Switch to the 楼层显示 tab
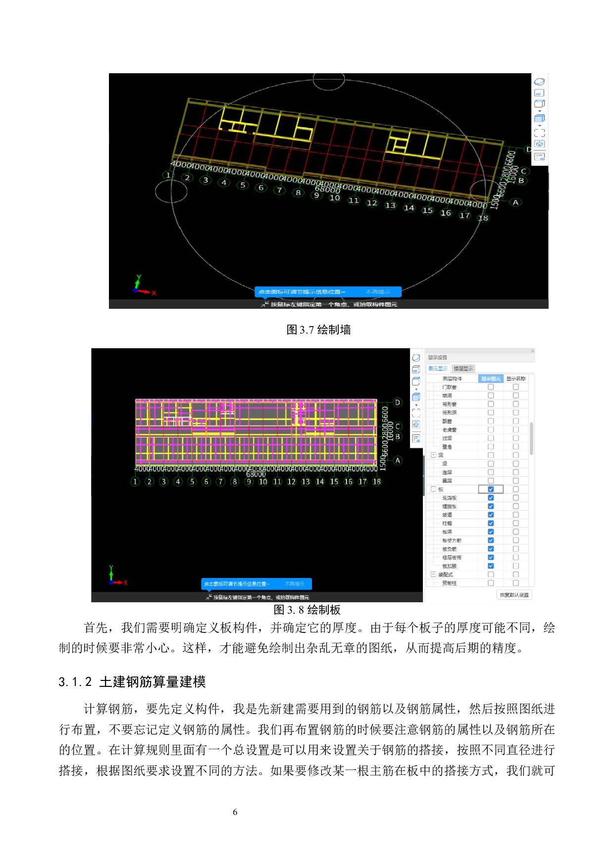Screen dimensions: 614x868 pos(463,369)
